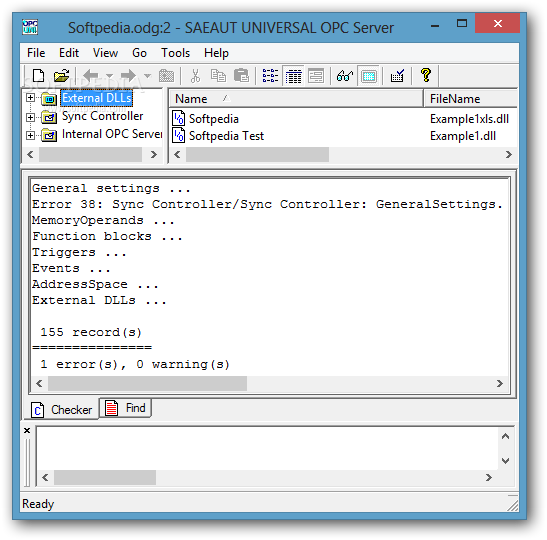Expand the External DLLs tree node
547x540 pixels.
[30, 98]
